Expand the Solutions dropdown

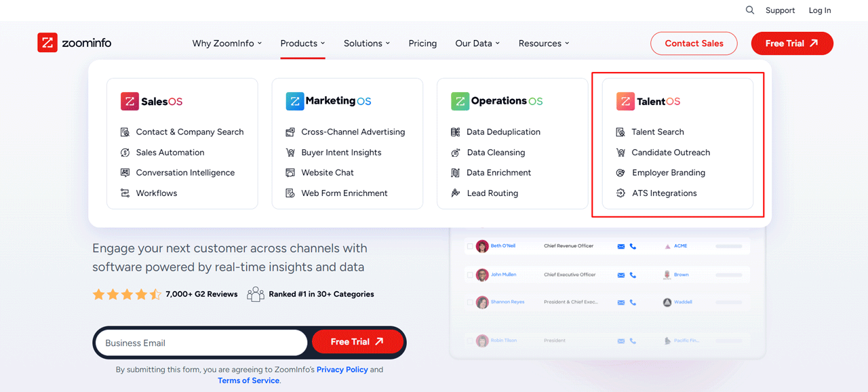[366, 43]
